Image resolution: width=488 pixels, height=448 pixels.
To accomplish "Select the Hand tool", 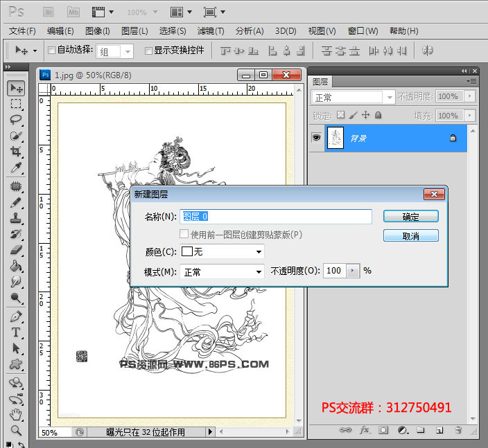I will click(x=16, y=415).
